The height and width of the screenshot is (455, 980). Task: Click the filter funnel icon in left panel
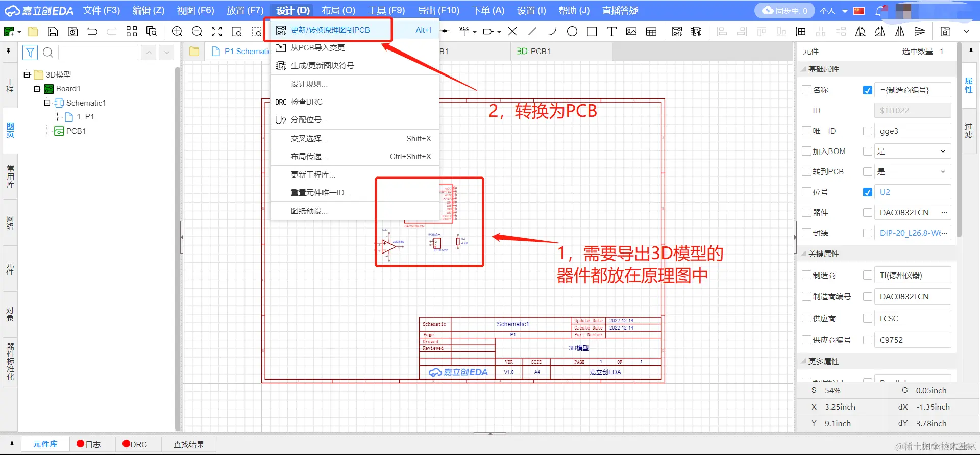coord(30,53)
